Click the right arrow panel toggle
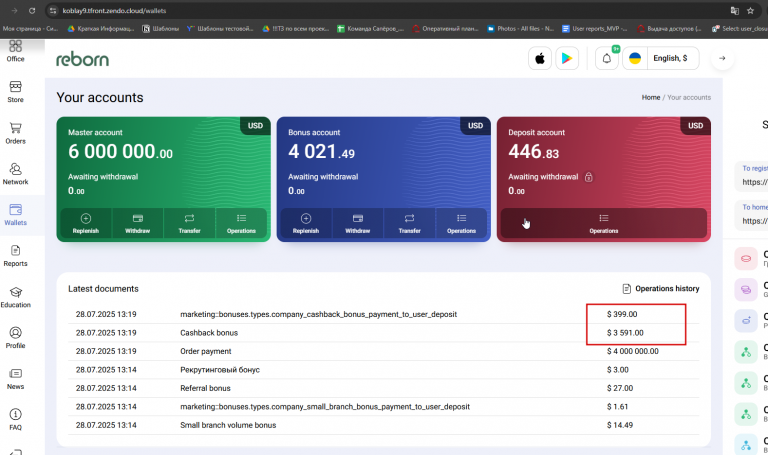The image size is (768, 455). (722, 58)
